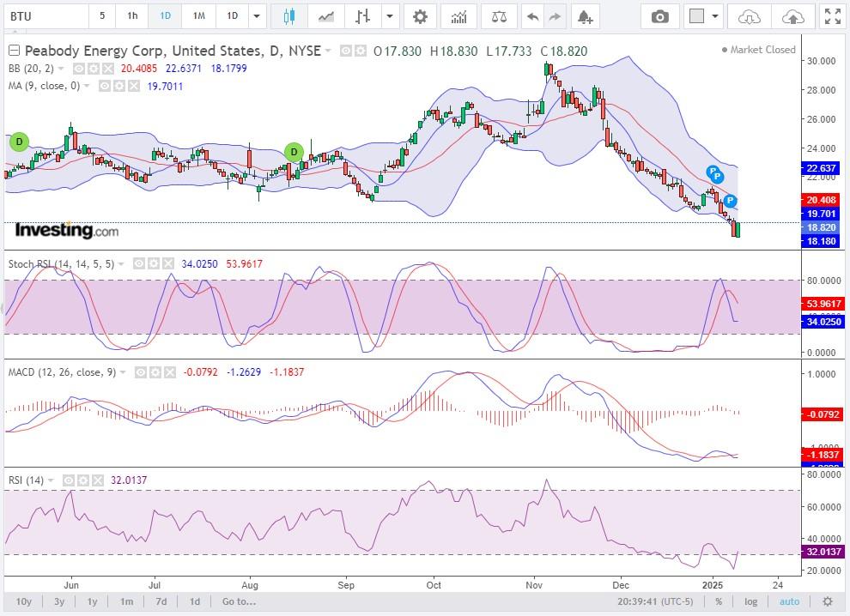Expand Stoch RSI dropdown arrow

pos(121,264)
